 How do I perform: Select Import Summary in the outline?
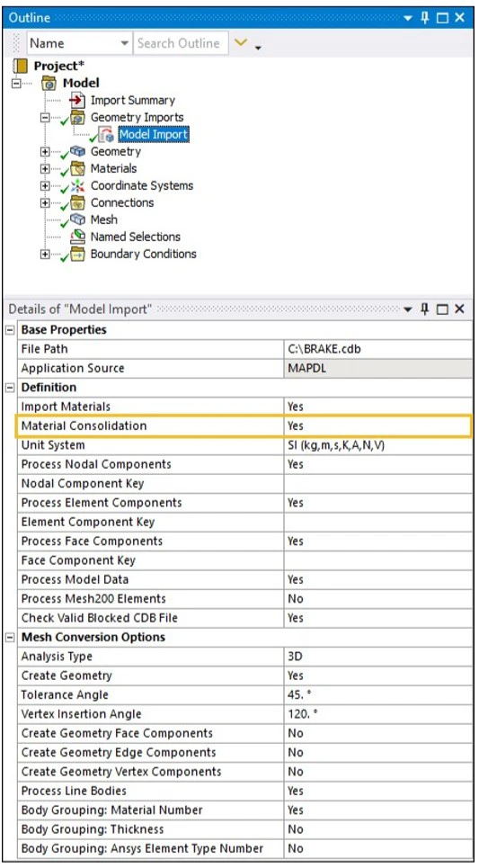click(x=132, y=100)
